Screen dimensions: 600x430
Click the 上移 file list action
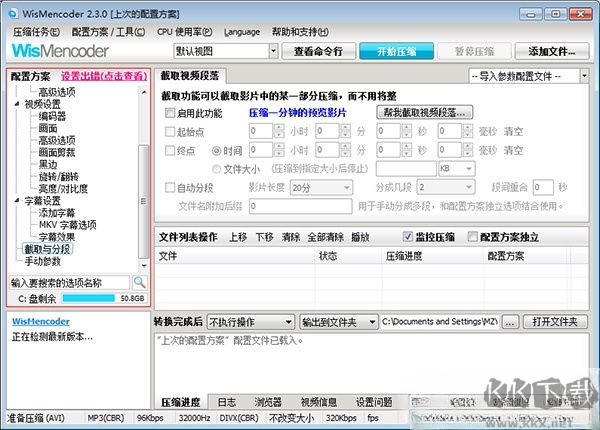pos(238,237)
